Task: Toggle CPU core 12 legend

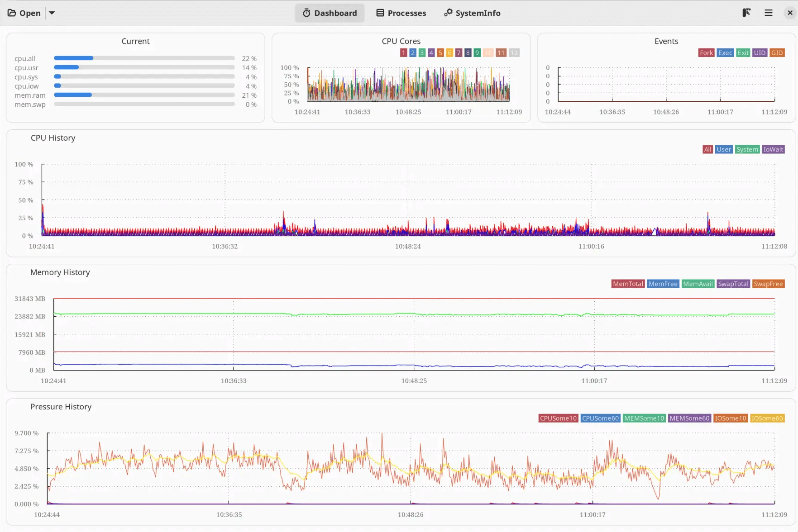Action: (514, 53)
